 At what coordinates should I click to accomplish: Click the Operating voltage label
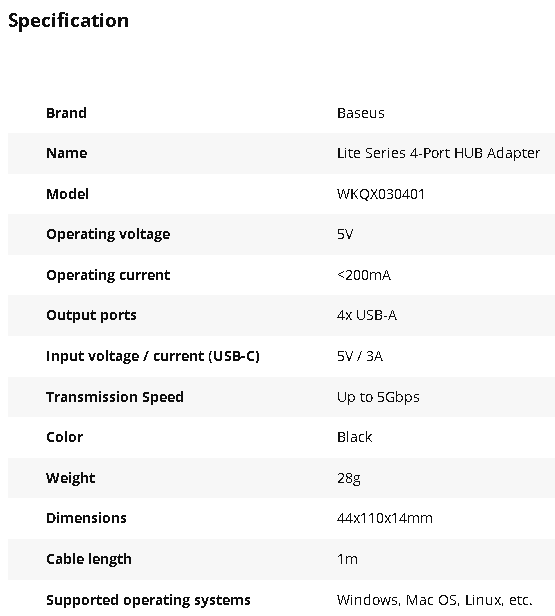coord(108,235)
